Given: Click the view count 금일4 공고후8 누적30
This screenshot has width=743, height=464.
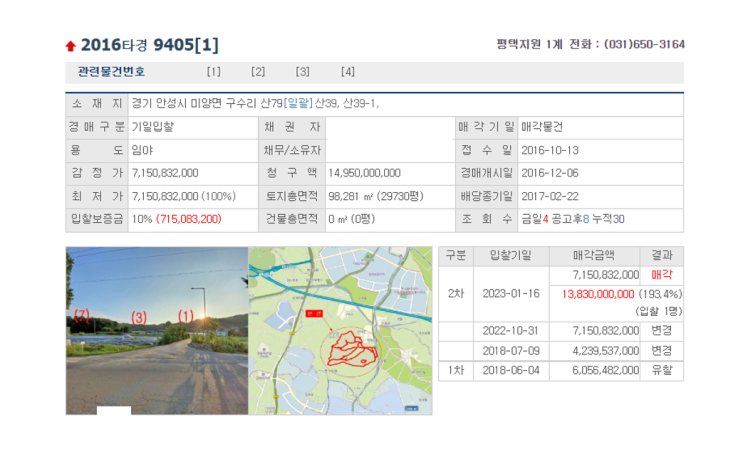Looking at the screenshot, I should [573, 219].
